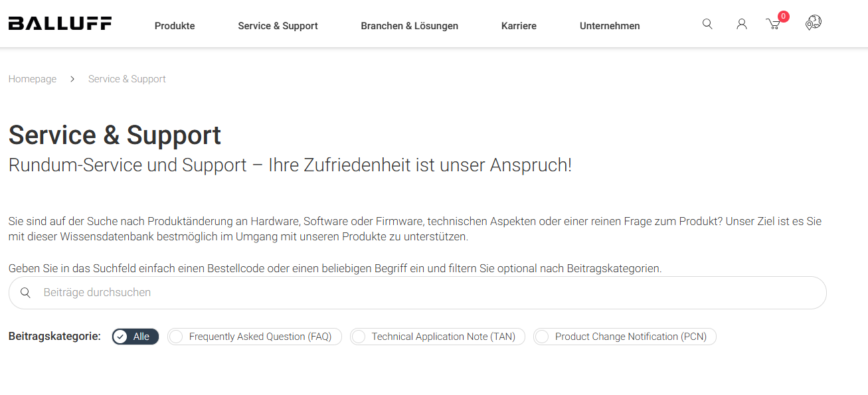Open the Service & Support top menu
The height and width of the screenshot is (395, 868).
click(278, 26)
